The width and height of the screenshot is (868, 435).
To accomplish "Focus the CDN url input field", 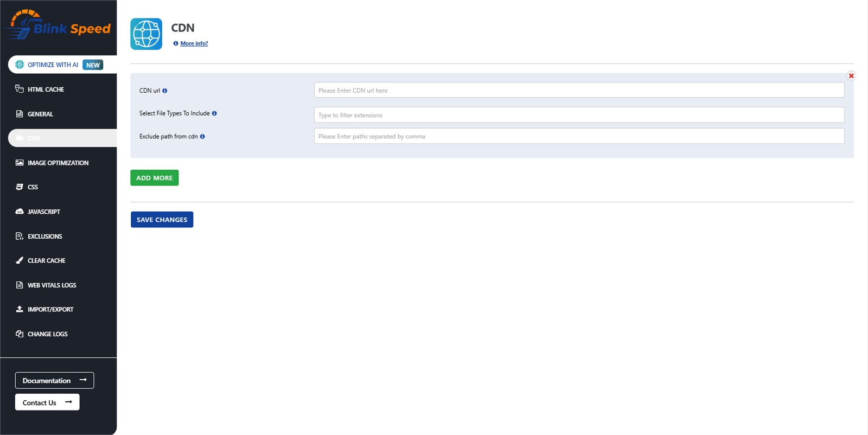I will point(579,90).
